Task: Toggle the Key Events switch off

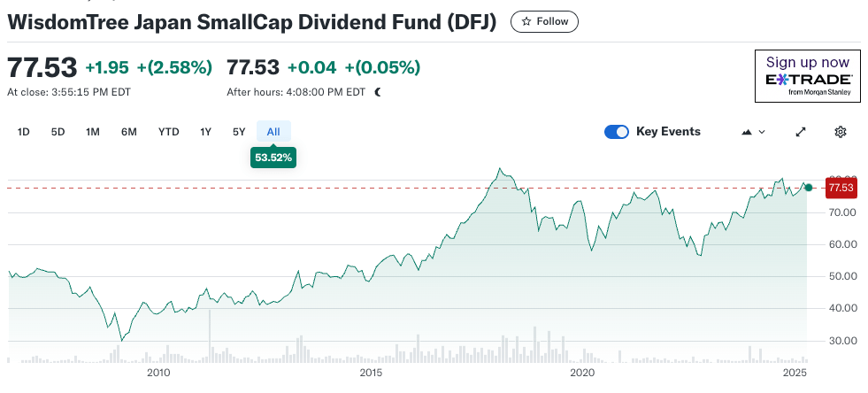Action: (x=617, y=132)
